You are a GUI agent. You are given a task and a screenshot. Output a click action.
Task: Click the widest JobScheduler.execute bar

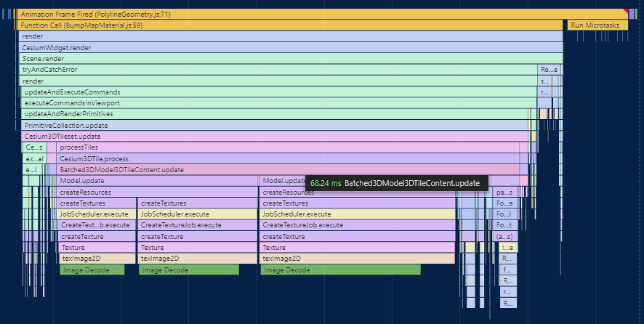click(357, 214)
